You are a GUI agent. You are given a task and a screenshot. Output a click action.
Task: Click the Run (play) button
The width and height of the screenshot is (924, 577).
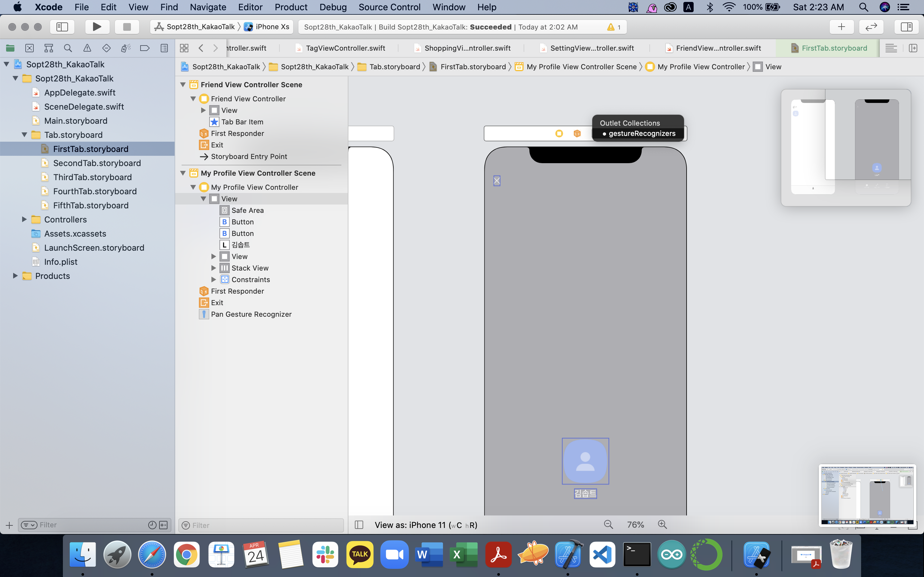click(97, 27)
